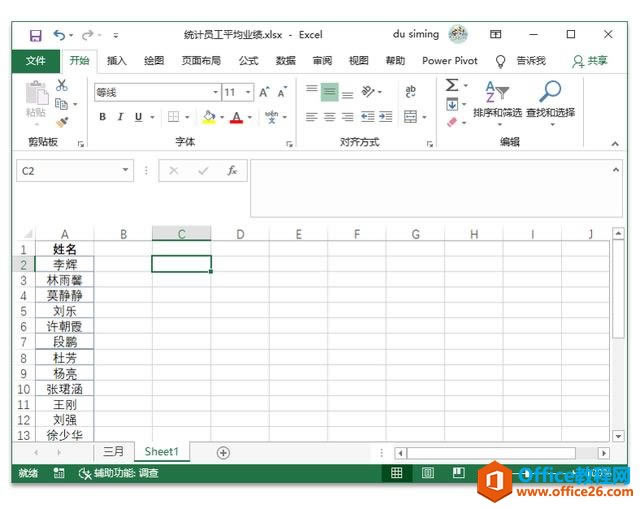Center text horizontally
The width and height of the screenshot is (640, 509).
(330, 117)
